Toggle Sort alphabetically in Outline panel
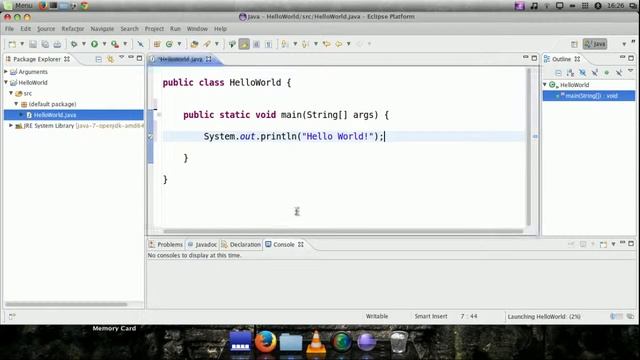Image resolution: width=640 pixels, height=360 pixels. (x=570, y=73)
